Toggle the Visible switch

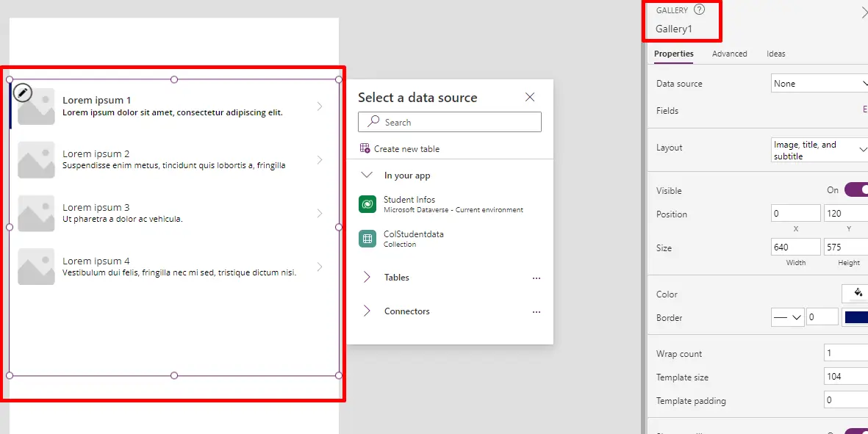[x=856, y=189]
